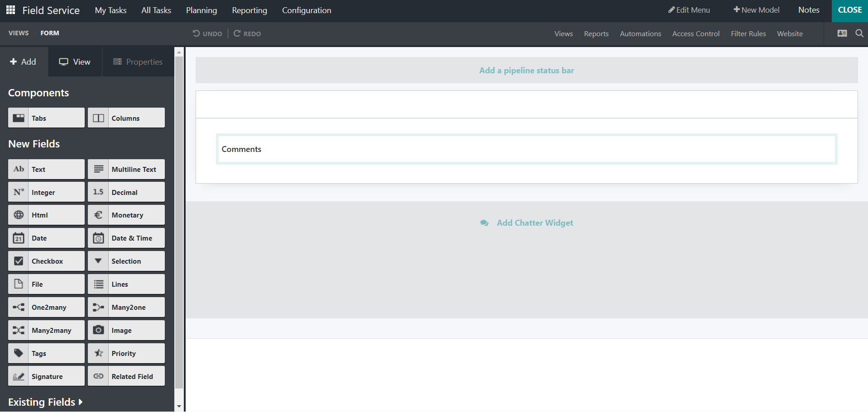868x412 pixels.
Task: Switch to the Add tab
Action: click(x=24, y=62)
